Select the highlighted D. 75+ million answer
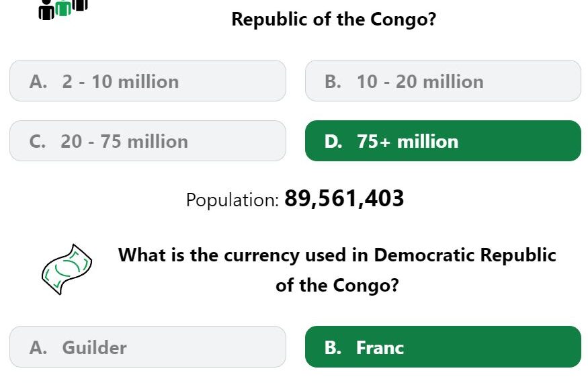The height and width of the screenshot is (383, 588). pyautogui.click(x=443, y=141)
